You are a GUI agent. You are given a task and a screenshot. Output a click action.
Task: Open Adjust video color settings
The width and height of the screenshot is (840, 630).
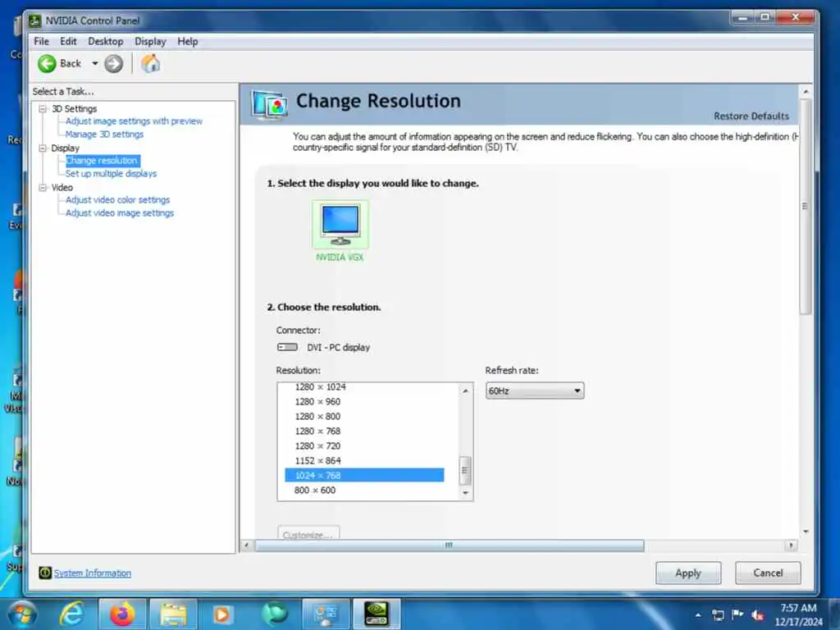(117, 200)
